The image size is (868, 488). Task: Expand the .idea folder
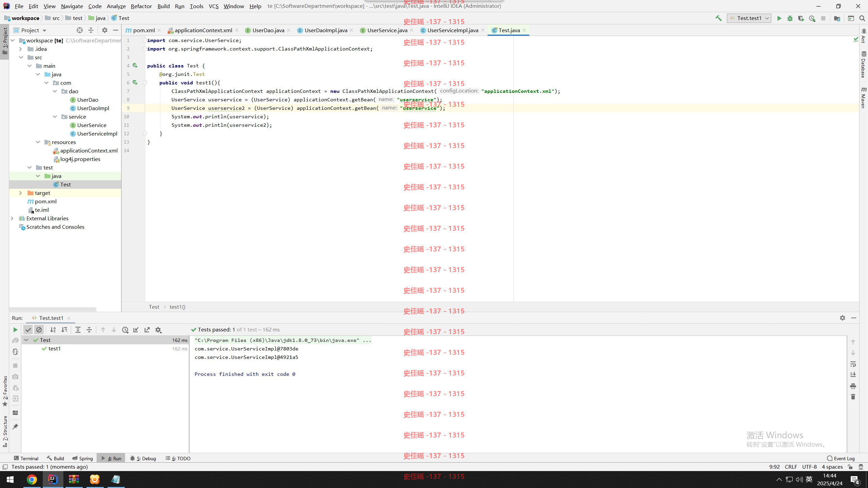tap(20, 49)
